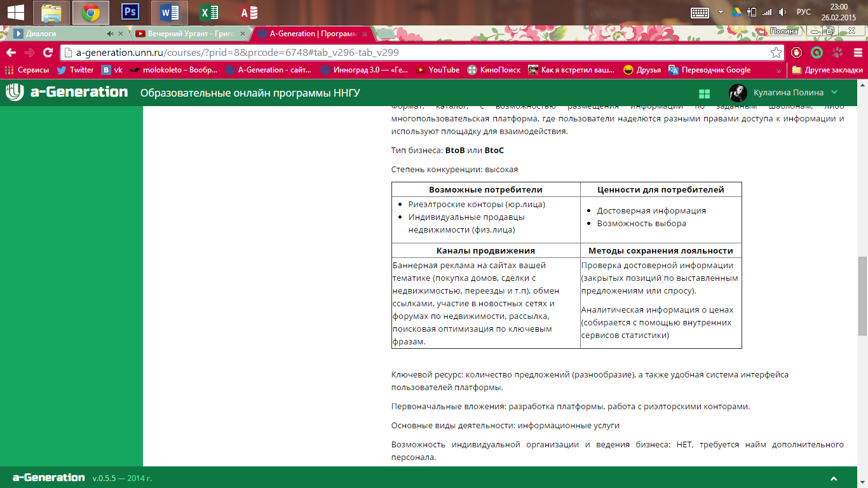Screen dimensions: 868x488
Task: Open the green at-sign extension
Action: click(817, 53)
